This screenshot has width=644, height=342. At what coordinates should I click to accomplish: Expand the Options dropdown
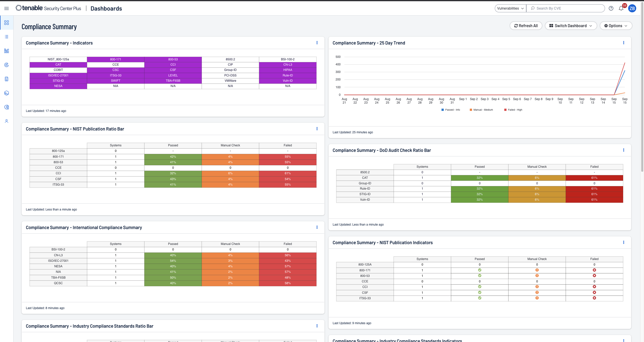[616, 26]
